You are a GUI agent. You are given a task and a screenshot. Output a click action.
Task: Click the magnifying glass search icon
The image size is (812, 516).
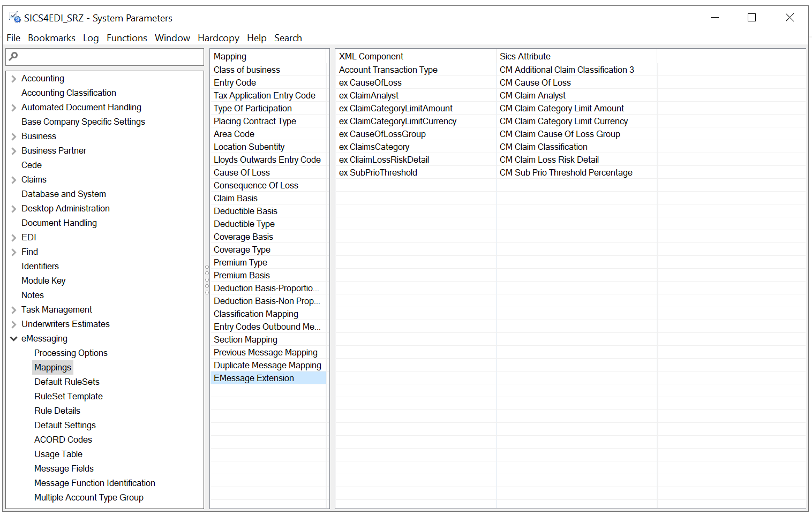tap(12, 57)
